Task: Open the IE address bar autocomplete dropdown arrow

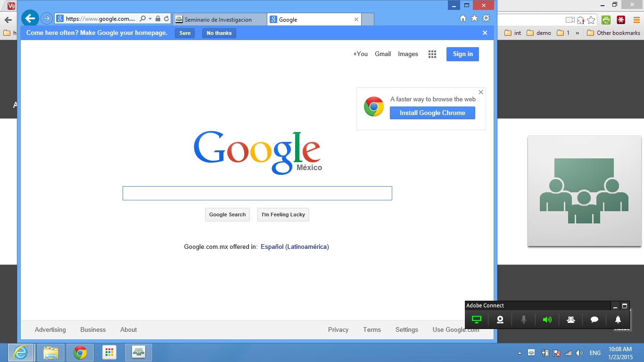Action: (x=150, y=19)
